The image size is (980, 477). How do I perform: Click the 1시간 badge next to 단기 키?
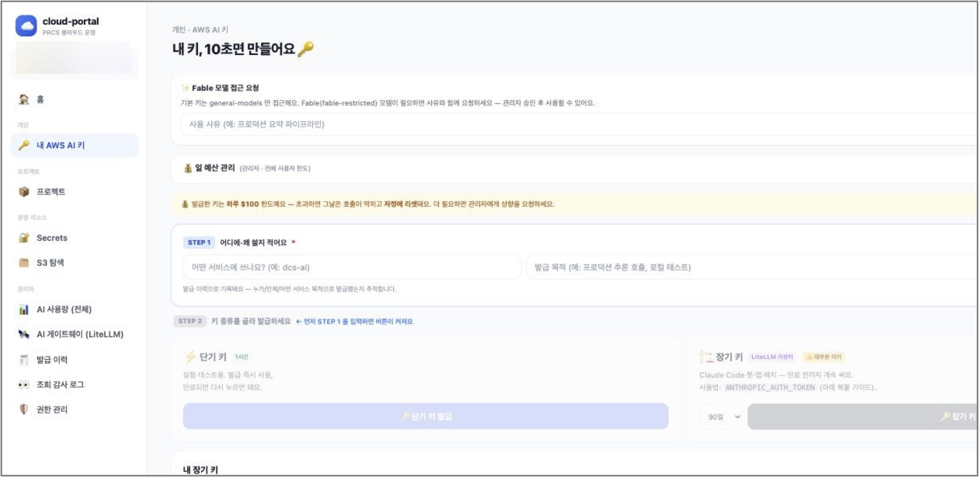pyautogui.click(x=241, y=357)
